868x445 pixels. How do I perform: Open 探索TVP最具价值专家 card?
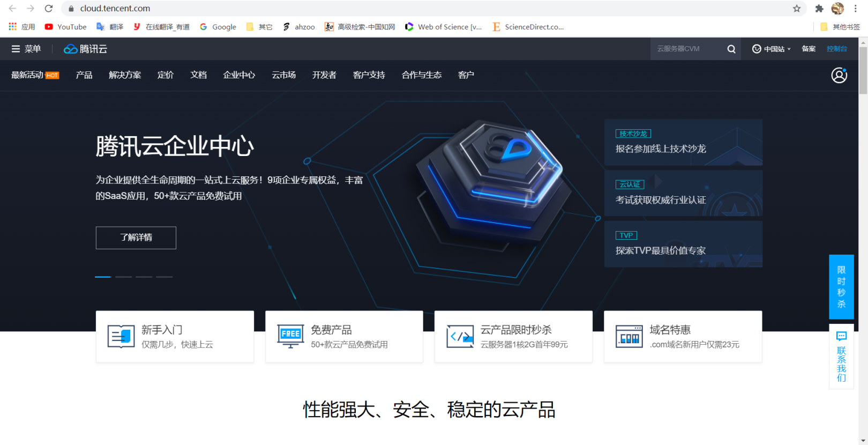pyautogui.click(x=683, y=244)
